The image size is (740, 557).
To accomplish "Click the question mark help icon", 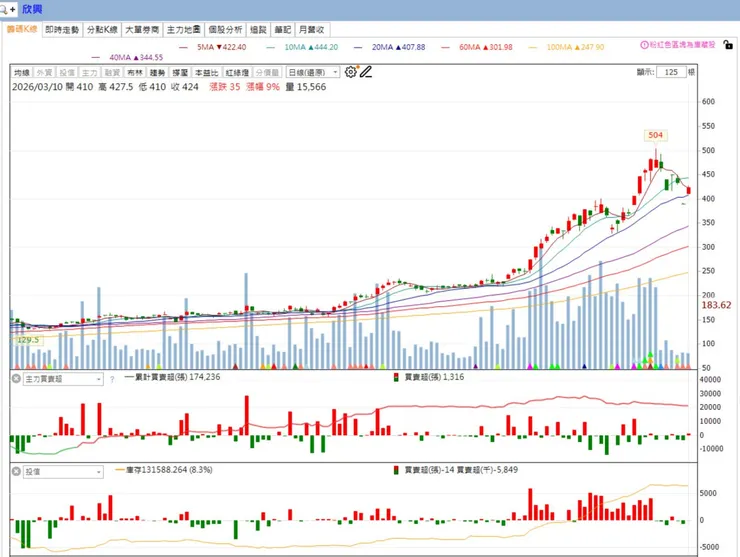I will (x=112, y=379).
